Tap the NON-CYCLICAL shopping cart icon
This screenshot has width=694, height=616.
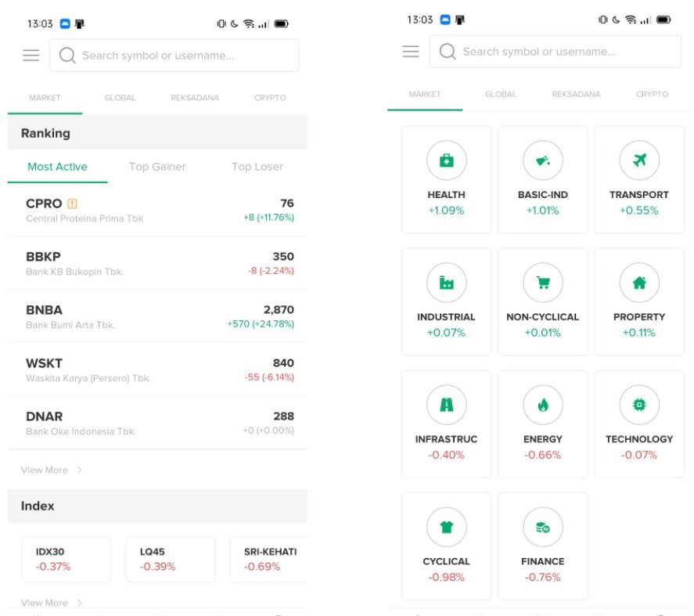[543, 282]
